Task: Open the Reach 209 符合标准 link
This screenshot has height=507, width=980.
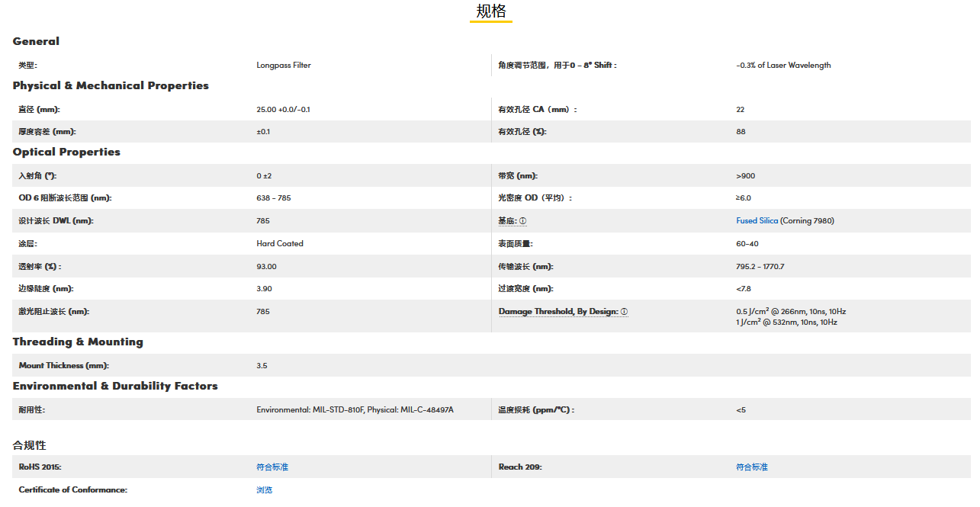Action: point(752,467)
